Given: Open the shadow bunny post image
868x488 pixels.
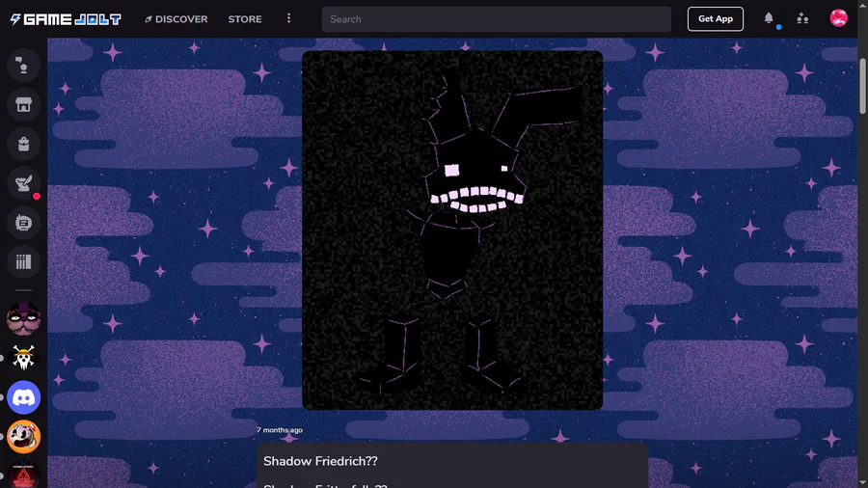Looking at the screenshot, I should [452, 230].
